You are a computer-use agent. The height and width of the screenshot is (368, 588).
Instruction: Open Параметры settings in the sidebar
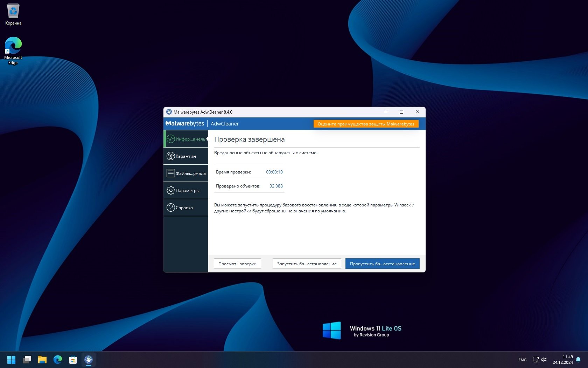click(x=185, y=191)
